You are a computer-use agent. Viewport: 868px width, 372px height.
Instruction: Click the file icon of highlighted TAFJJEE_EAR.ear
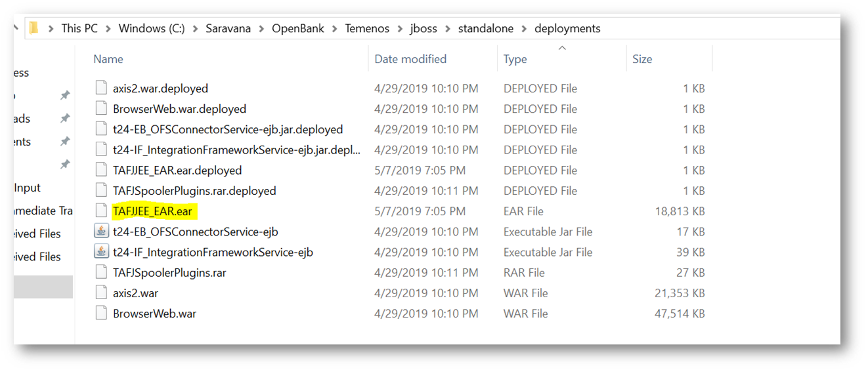coord(101,211)
